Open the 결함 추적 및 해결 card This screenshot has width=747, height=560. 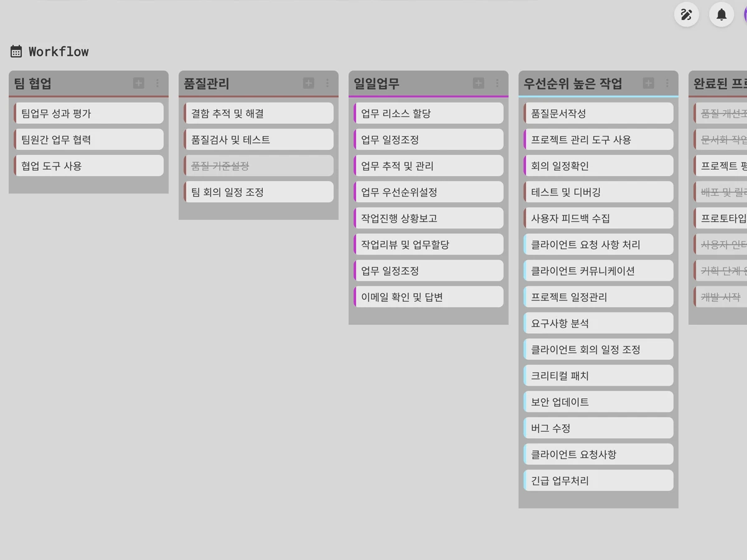pos(258,113)
